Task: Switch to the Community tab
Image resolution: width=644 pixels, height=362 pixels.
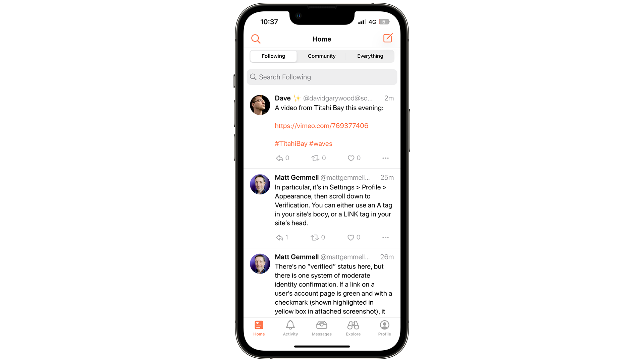Action: click(322, 56)
